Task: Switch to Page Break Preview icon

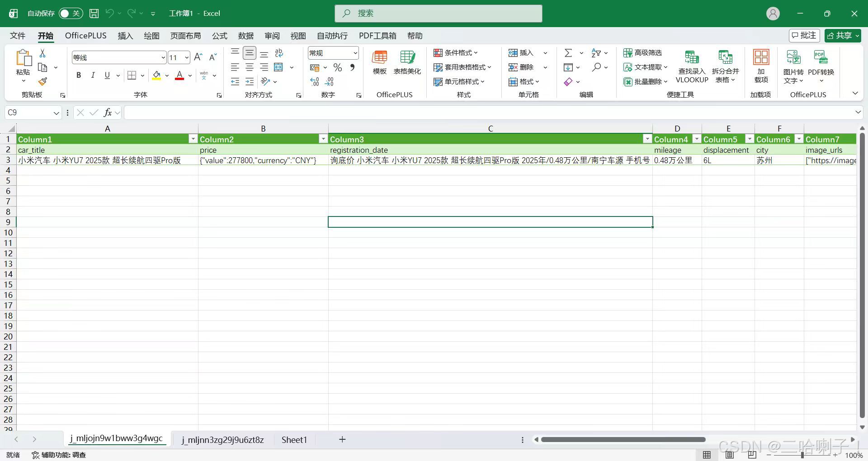Action: tap(752, 455)
